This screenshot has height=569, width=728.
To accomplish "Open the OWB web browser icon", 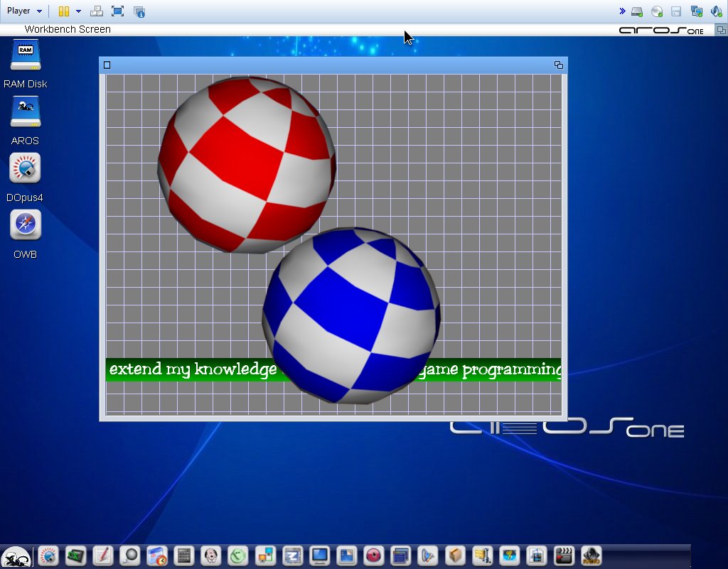I will (25, 226).
